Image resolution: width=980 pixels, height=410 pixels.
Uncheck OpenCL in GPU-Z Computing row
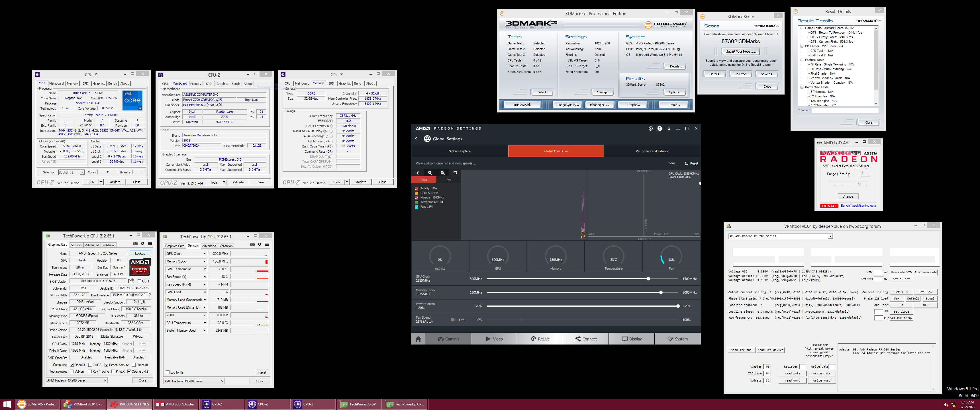tap(72, 365)
